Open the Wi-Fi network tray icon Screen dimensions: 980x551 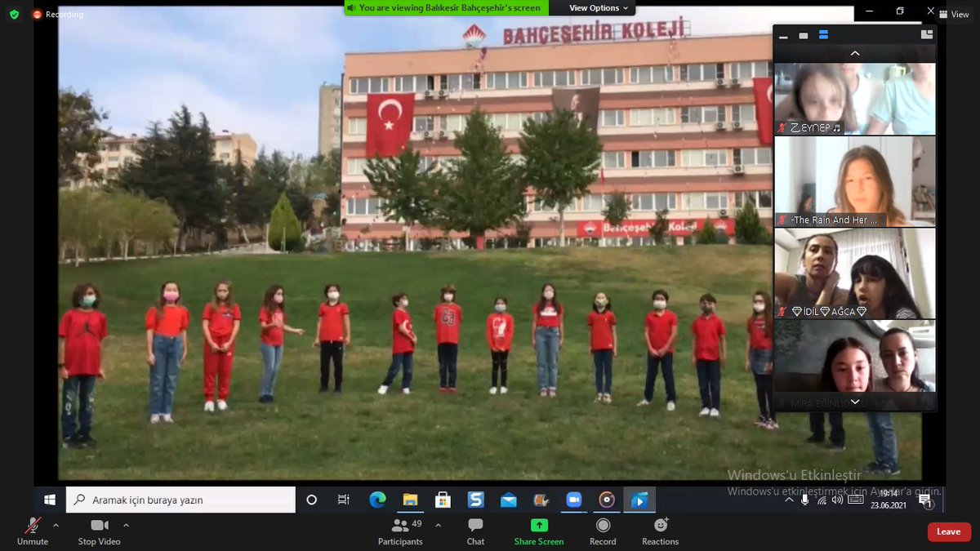click(822, 500)
